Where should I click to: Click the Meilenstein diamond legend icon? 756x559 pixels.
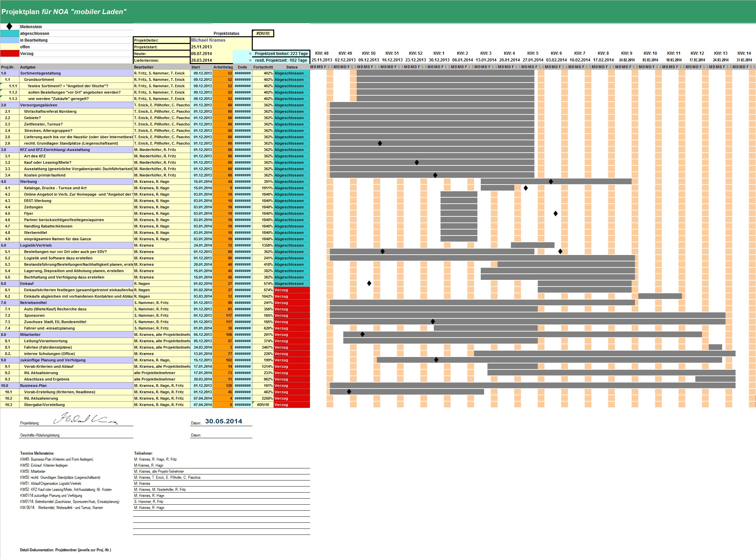(9, 27)
